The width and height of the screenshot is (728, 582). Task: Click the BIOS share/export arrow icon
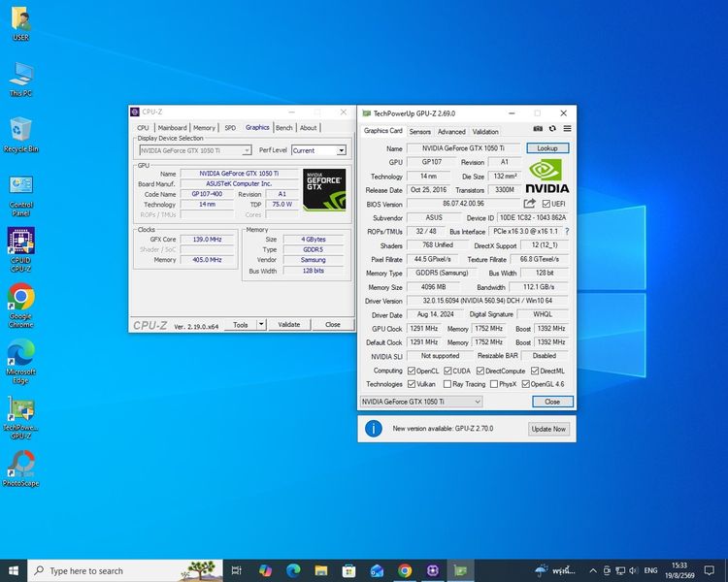(x=529, y=204)
